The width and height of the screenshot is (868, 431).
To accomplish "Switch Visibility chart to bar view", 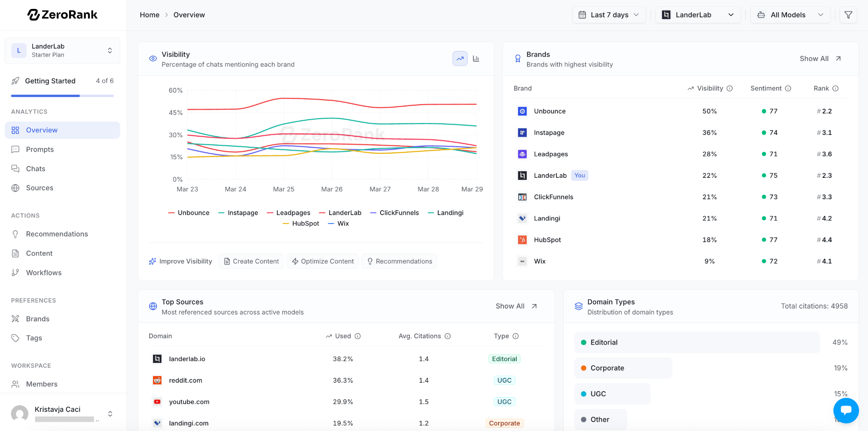I will 476,58.
